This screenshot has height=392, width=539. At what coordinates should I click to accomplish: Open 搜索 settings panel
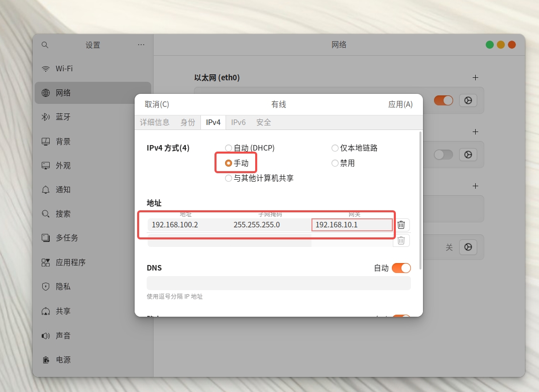[x=93, y=214]
